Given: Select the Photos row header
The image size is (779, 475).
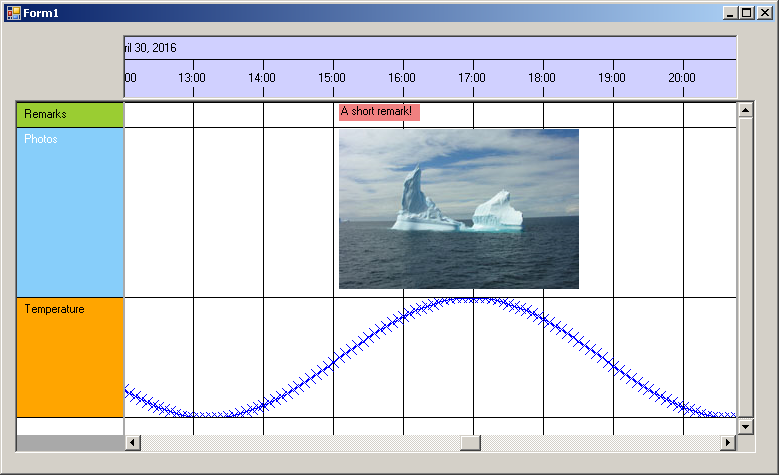Looking at the screenshot, I should 70,212.
